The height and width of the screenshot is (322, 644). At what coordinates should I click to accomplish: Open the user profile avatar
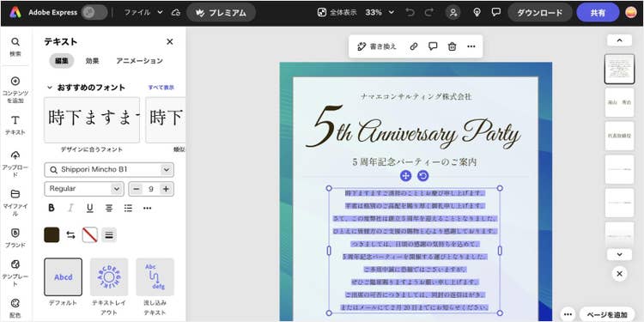tap(631, 12)
